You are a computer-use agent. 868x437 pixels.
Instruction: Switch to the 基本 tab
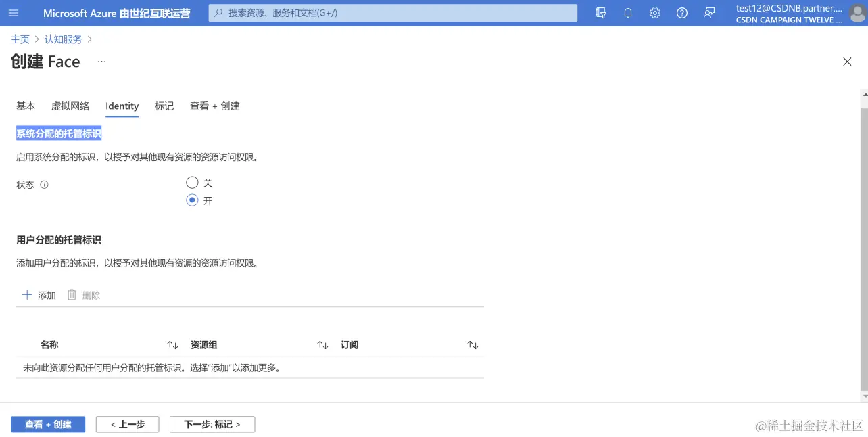[26, 106]
